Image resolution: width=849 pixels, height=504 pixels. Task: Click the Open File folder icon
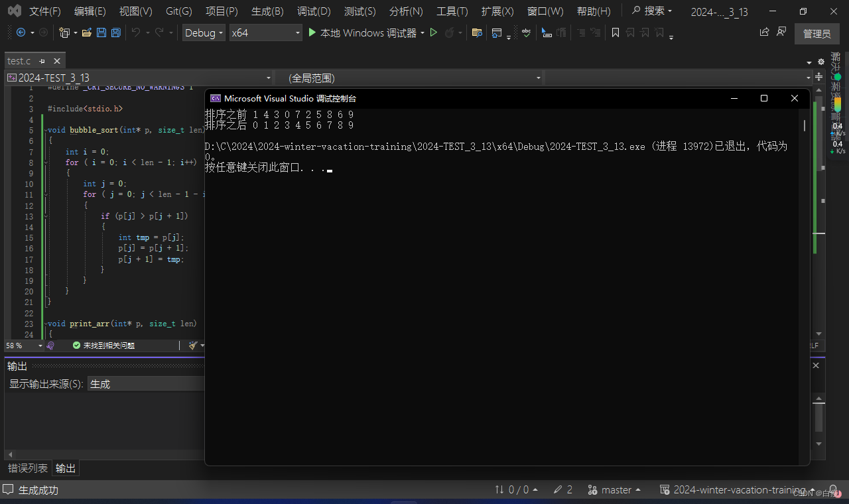(87, 32)
